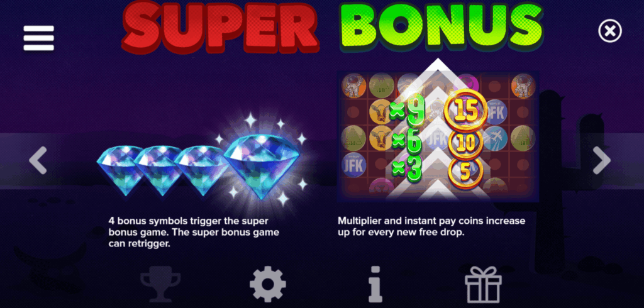Open the settings gear
The height and width of the screenshot is (308, 644).
click(268, 283)
